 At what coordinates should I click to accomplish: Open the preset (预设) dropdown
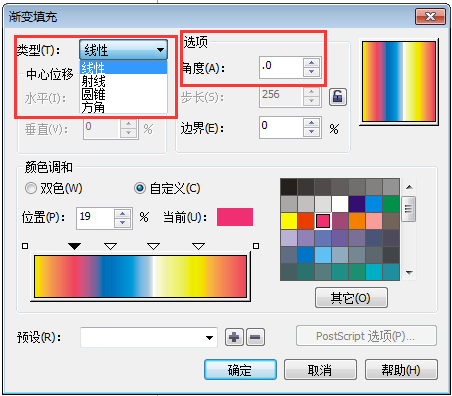point(149,337)
